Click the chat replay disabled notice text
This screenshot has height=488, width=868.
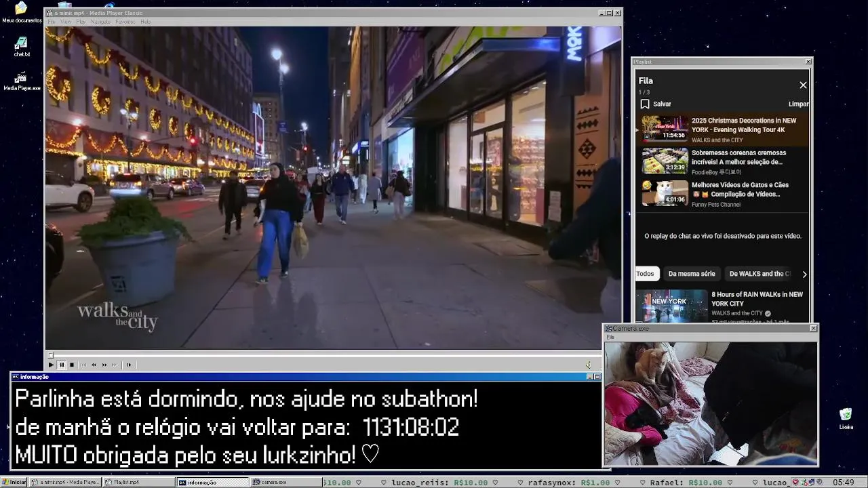pyautogui.click(x=722, y=236)
